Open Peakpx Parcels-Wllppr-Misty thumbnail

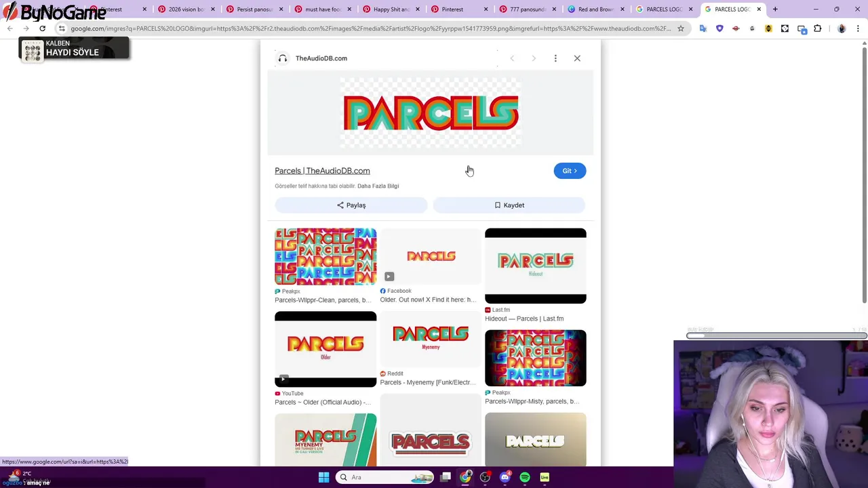536,358
